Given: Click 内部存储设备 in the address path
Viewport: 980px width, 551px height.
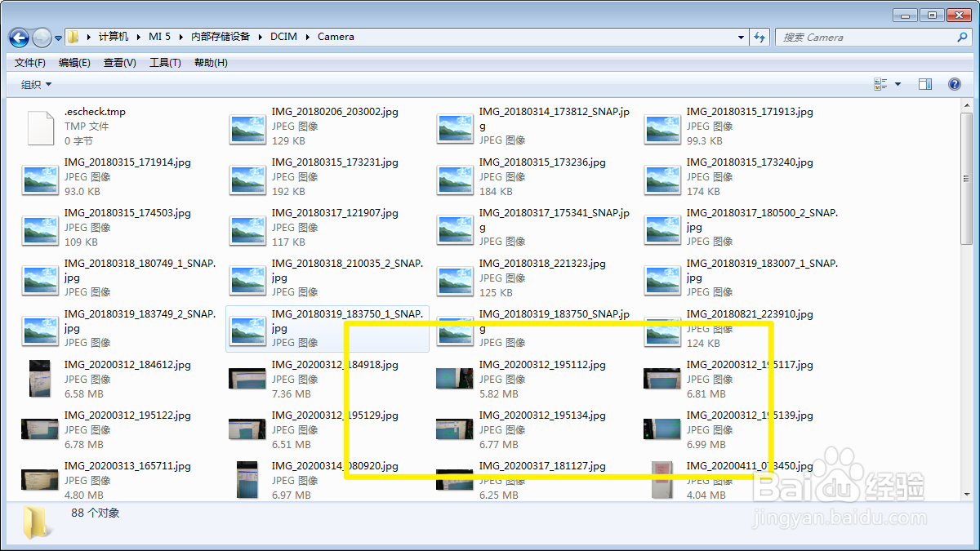Looking at the screenshot, I should point(221,37).
